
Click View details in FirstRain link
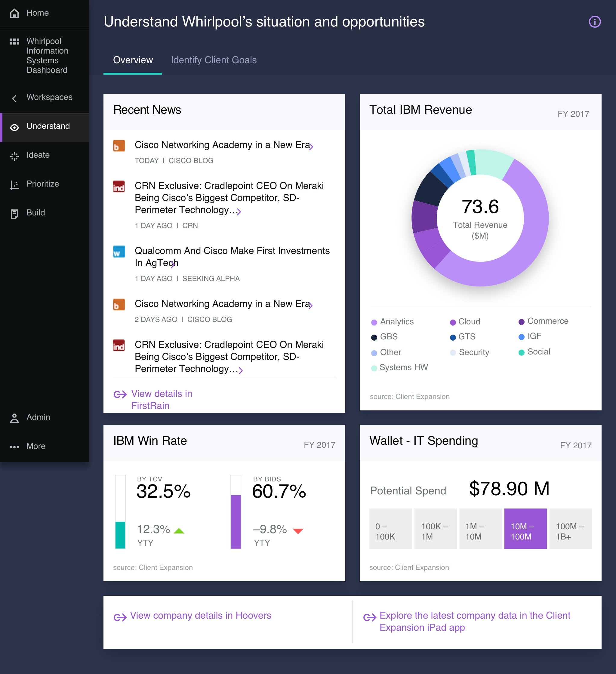(x=162, y=400)
